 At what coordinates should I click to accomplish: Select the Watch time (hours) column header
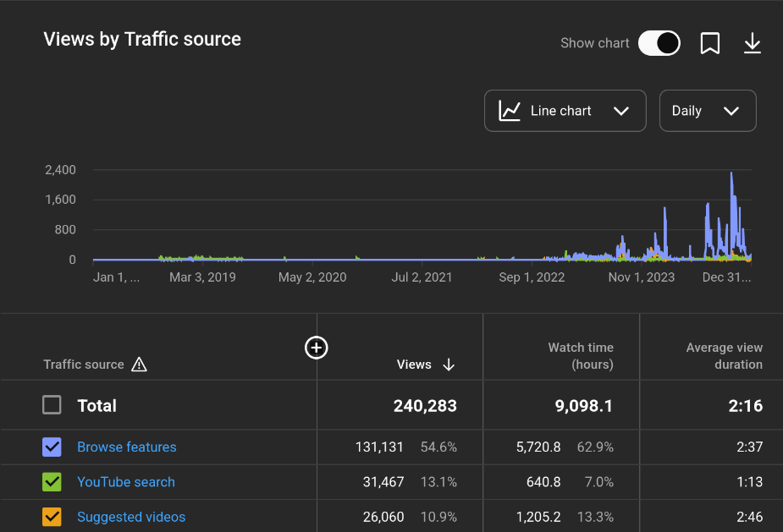pyautogui.click(x=580, y=356)
